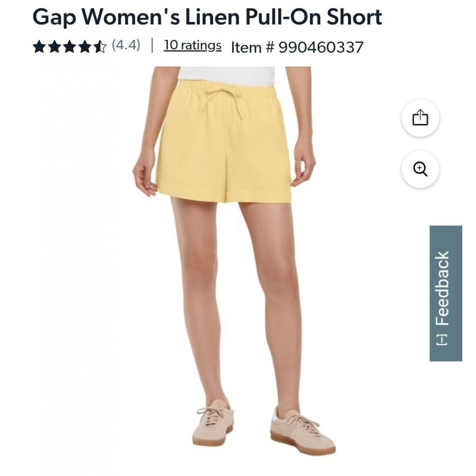
Task: Click the third rating star
Action: coord(70,47)
